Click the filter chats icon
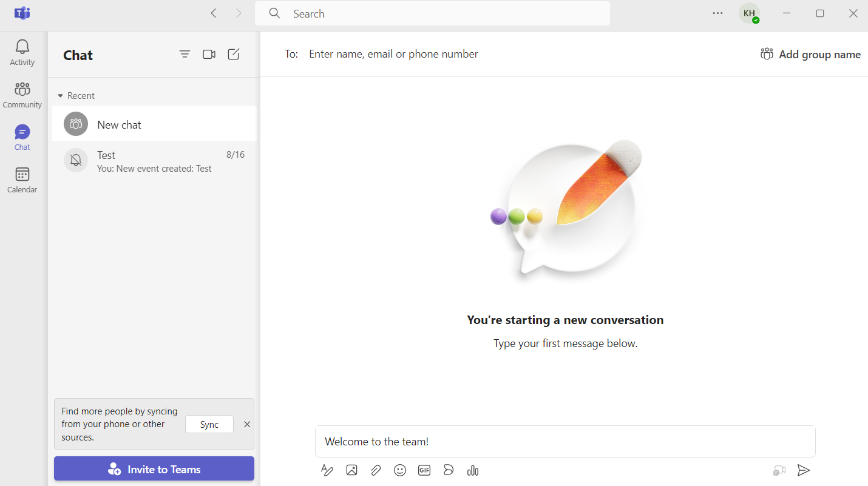The height and width of the screenshot is (486, 868). tap(185, 55)
